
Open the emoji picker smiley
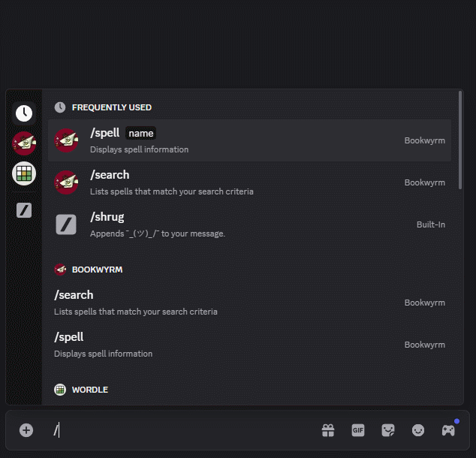click(418, 430)
